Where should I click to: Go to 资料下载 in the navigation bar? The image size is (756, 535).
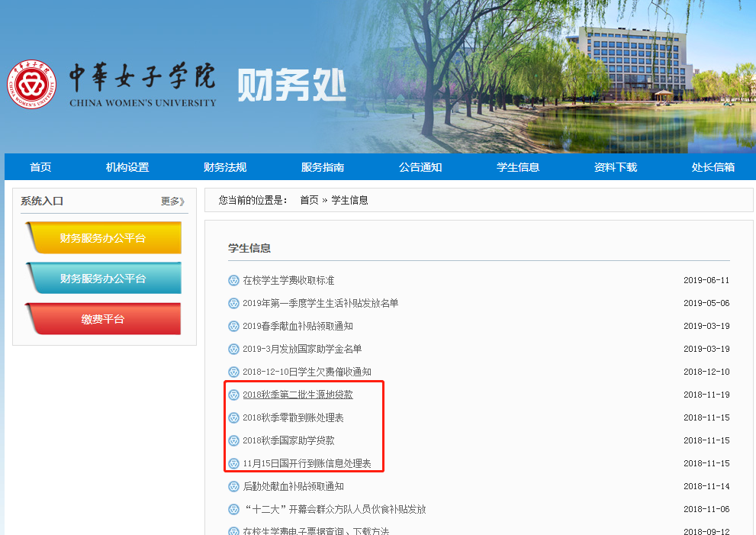tap(616, 167)
